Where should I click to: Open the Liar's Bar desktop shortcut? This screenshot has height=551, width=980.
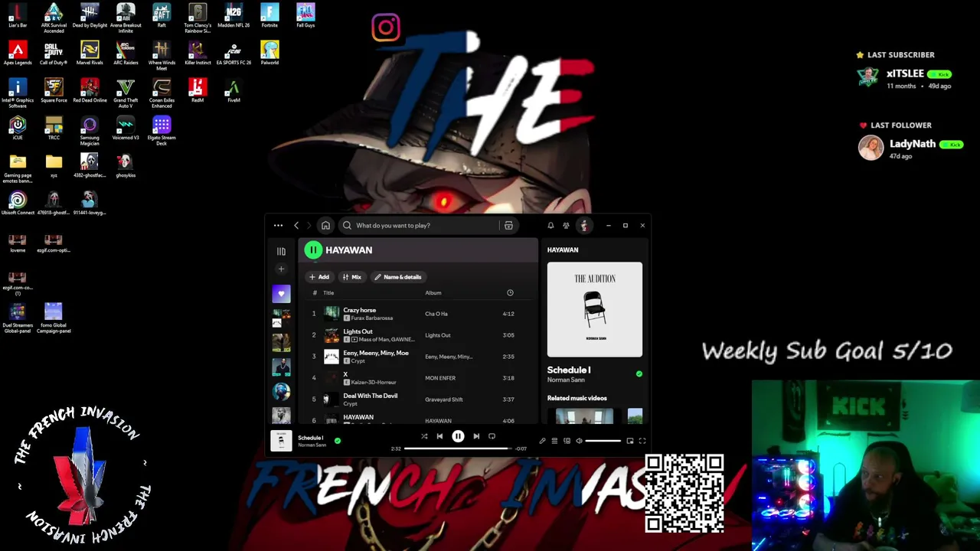pos(18,15)
